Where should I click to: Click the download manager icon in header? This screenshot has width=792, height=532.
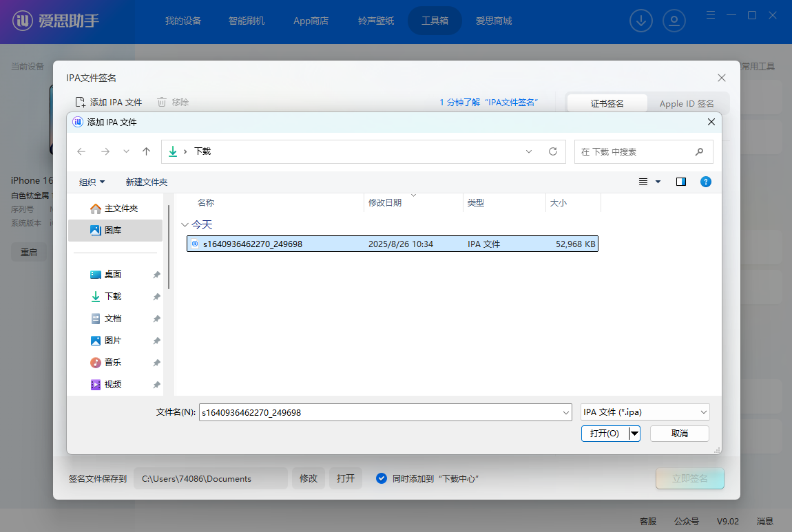coord(641,21)
